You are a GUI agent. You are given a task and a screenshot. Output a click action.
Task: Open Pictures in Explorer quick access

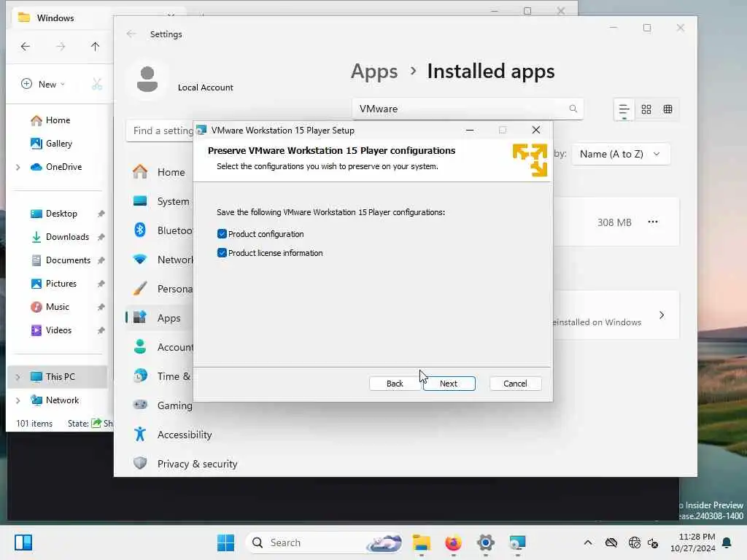(61, 284)
